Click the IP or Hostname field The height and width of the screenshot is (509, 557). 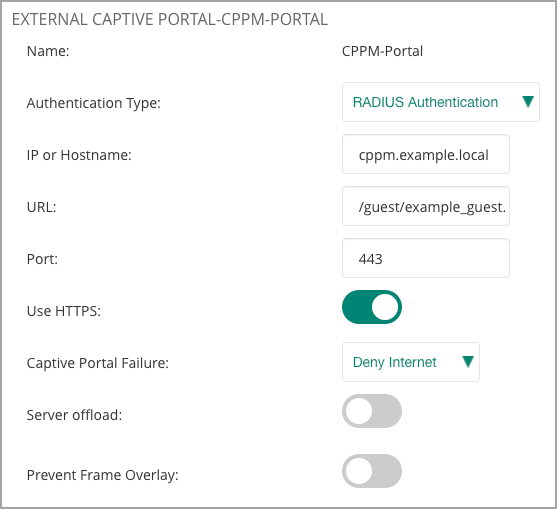(426, 154)
